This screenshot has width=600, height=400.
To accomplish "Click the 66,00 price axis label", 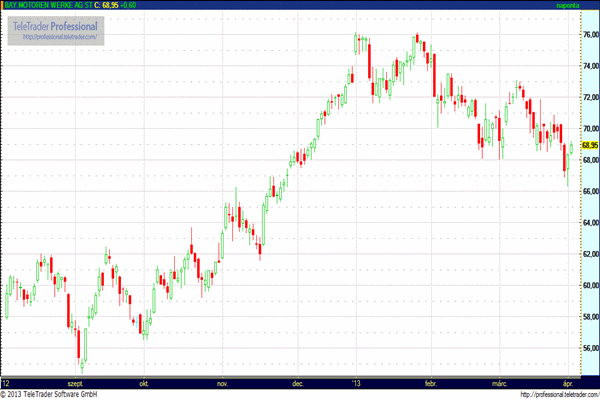I will 588,191.
